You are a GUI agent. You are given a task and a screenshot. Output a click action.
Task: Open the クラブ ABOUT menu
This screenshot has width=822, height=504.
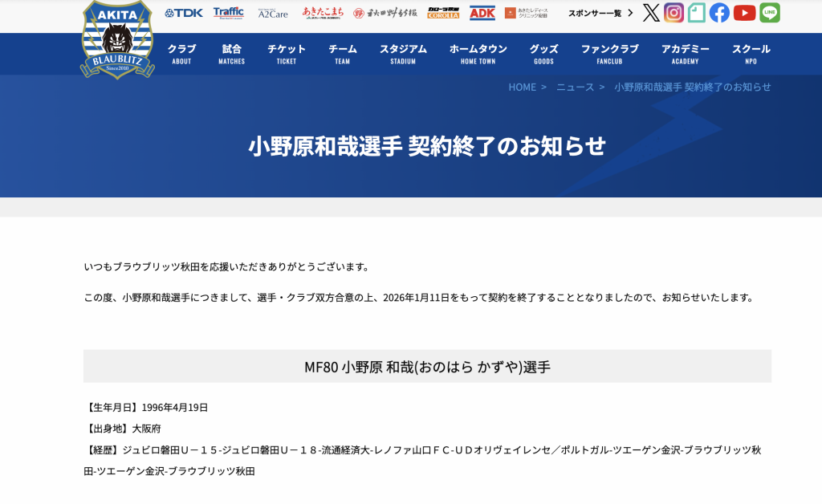point(181,54)
